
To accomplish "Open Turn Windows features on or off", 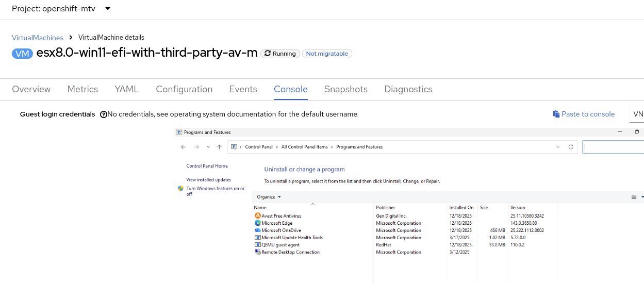I will pos(215,191).
